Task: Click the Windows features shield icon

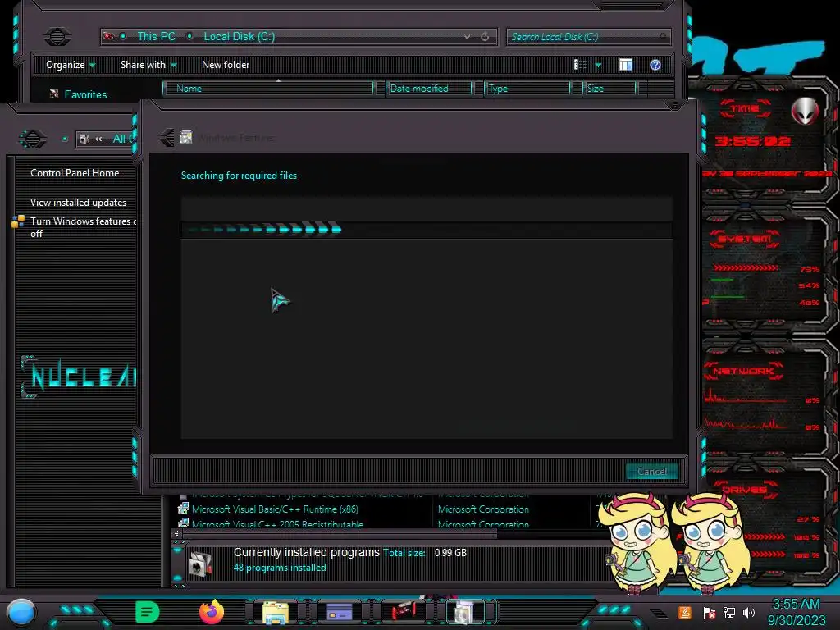Action: point(18,221)
